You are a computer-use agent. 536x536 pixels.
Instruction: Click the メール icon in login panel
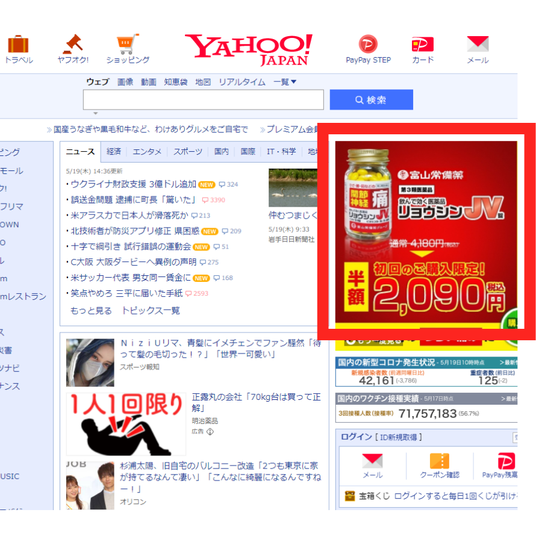click(372, 461)
